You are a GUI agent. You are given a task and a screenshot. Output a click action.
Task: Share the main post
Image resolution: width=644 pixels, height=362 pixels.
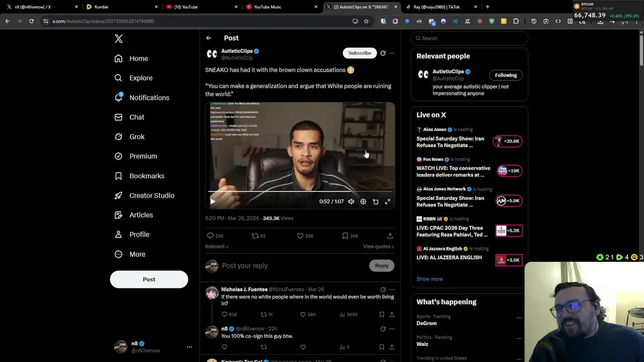(390, 236)
